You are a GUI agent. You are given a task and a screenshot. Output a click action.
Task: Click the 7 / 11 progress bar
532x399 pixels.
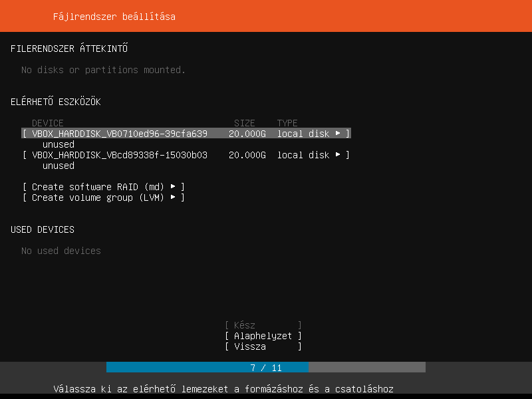266,368
